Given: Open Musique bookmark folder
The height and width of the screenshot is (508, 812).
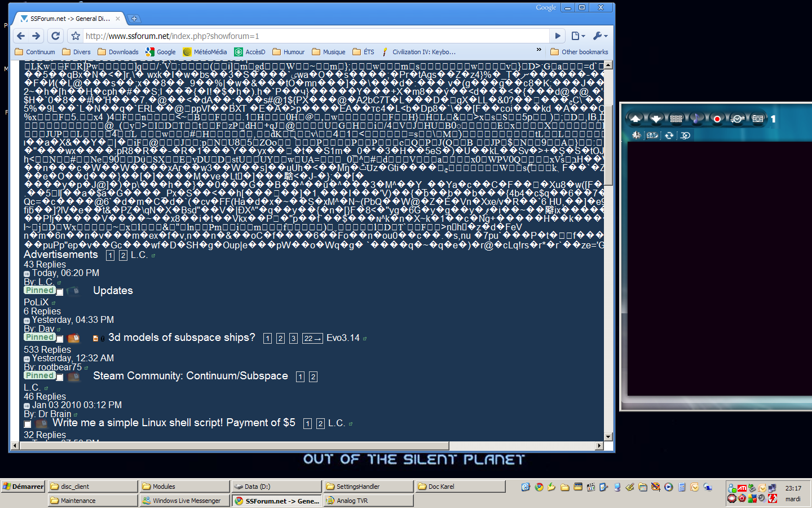Looking at the screenshot, I should click(x=328, y=52).
